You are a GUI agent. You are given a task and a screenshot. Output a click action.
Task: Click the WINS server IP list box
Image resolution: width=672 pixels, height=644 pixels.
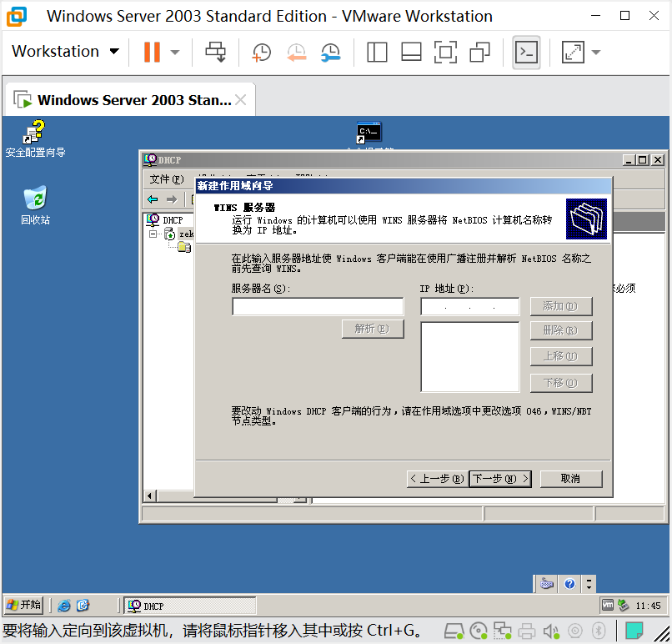click(469, 357)
